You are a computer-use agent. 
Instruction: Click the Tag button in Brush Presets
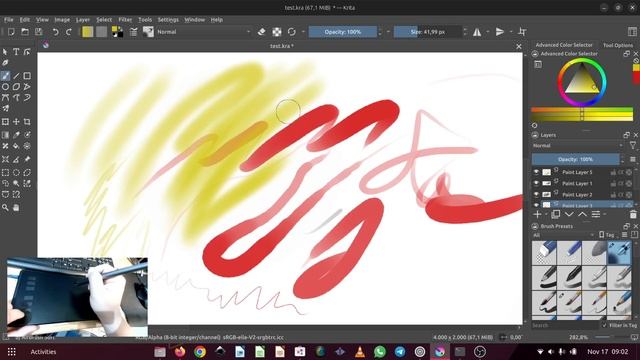click(x=607, y=235)
